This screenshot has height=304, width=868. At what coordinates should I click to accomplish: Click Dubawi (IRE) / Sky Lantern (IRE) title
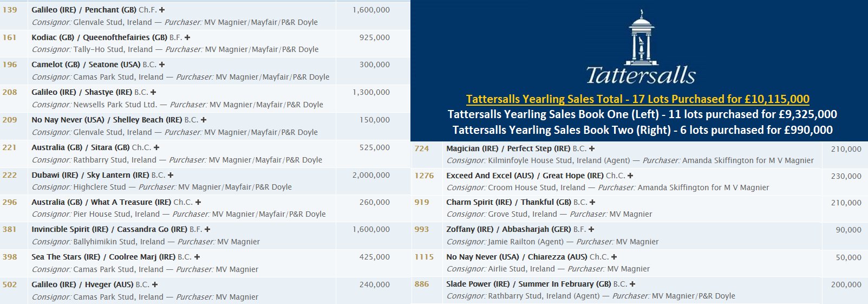pyautogui.click(x=90, y=176)
